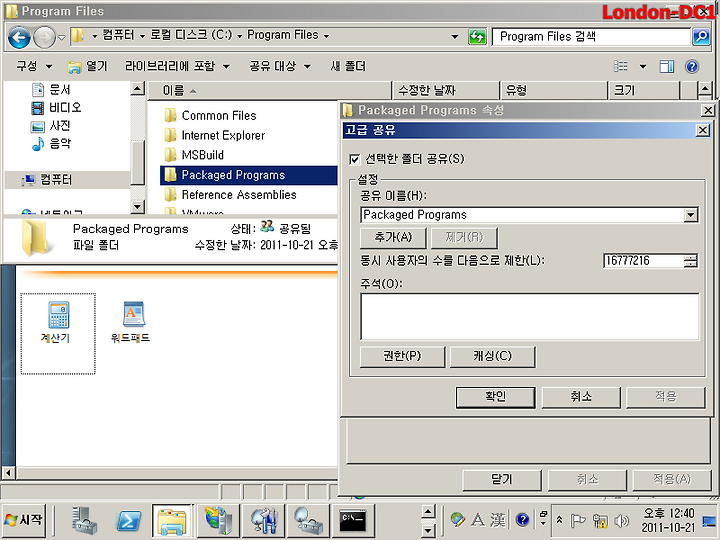Screen dimensions: 720x540
Task: Click the search magnifier icon
Action: coord(701,36)
